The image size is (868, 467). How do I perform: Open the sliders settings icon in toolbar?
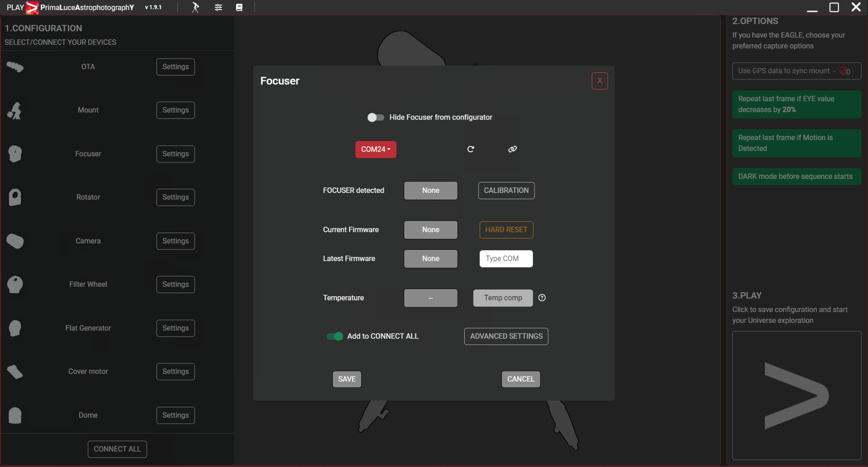(x=218, y=7)
